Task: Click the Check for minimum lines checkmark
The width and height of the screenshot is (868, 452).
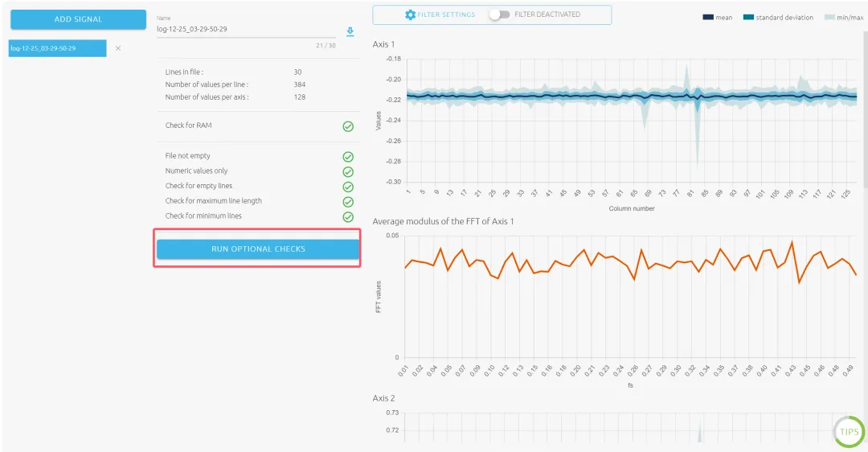Action: tap(348, 217)
